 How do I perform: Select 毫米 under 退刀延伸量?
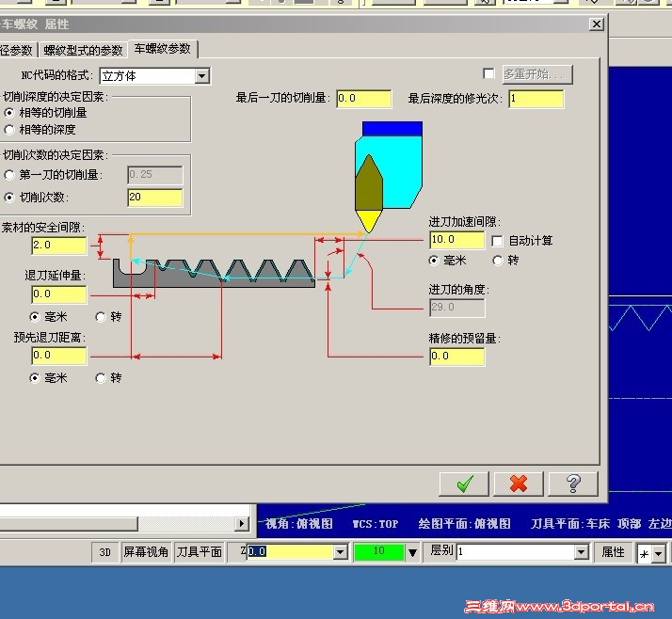[35, 317]
